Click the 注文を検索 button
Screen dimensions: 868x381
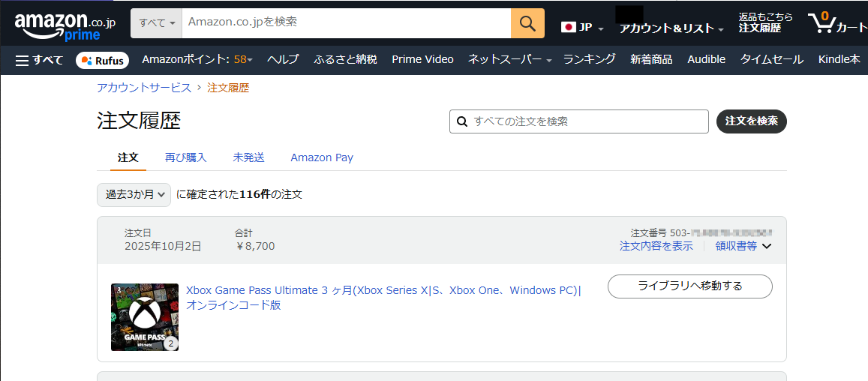point(751,121)
